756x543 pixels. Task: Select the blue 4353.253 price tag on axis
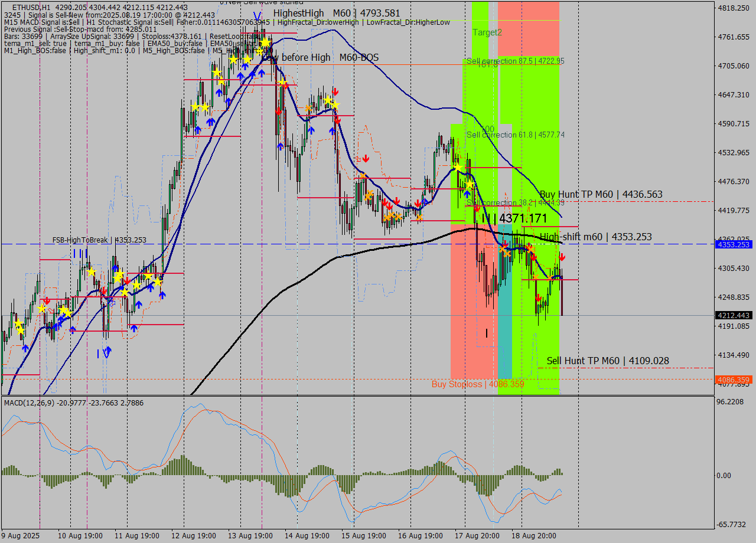[x=733, y=244]
